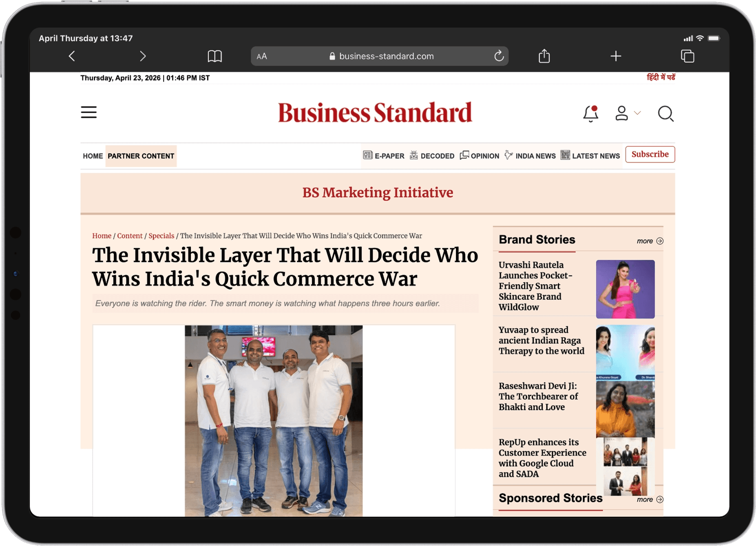Open Yuvaap story thumbnail

(625, 352)
